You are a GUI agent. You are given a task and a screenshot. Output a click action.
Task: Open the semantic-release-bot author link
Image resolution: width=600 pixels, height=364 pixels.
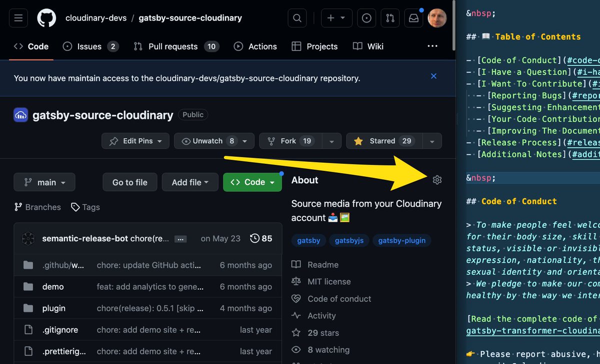[x=85, y=239]
